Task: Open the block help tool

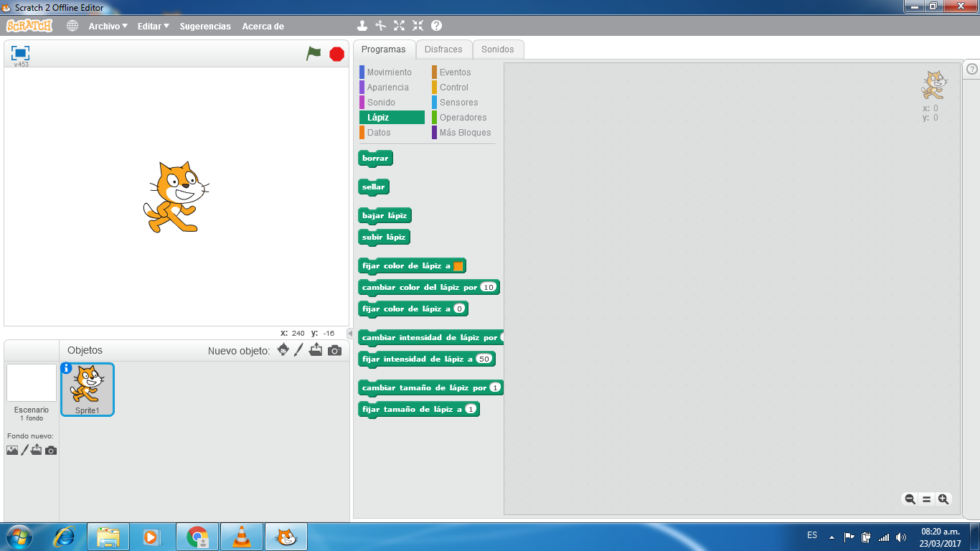Action: pyautogui.click(x=435, y=25)
